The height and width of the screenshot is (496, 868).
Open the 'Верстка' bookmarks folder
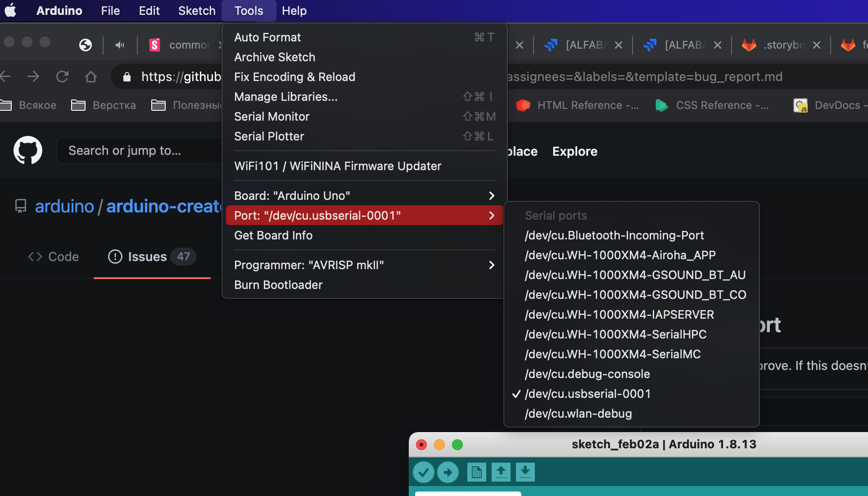[104, 105]
